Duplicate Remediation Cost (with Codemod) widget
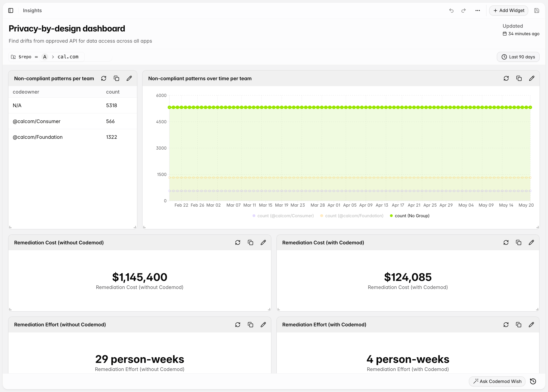Screen dimensions: 548x392 519,243
